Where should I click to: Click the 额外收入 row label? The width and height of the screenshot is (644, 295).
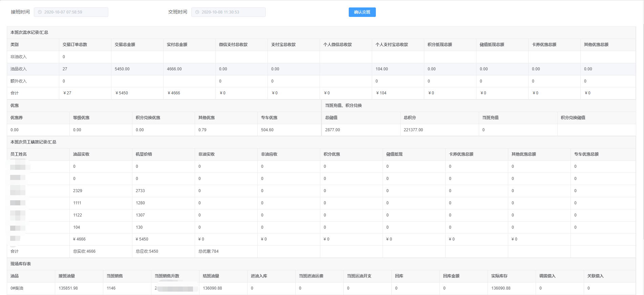(x=19, y=81)
